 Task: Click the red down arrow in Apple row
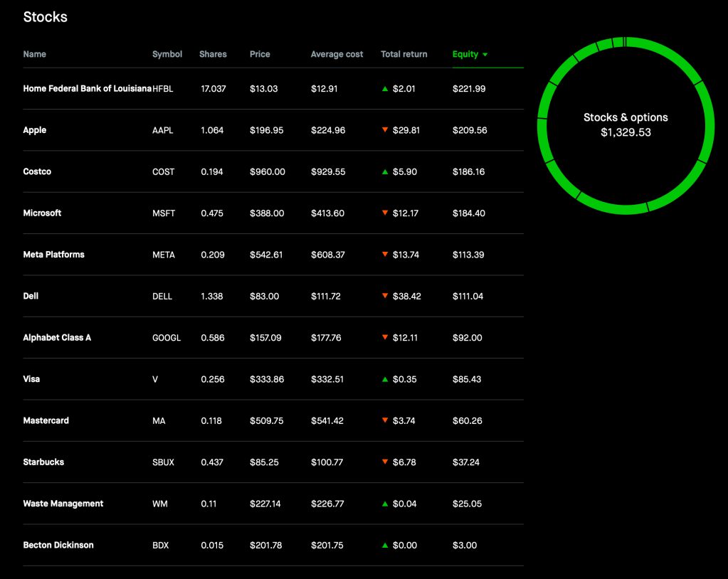[x=385, y=130]
